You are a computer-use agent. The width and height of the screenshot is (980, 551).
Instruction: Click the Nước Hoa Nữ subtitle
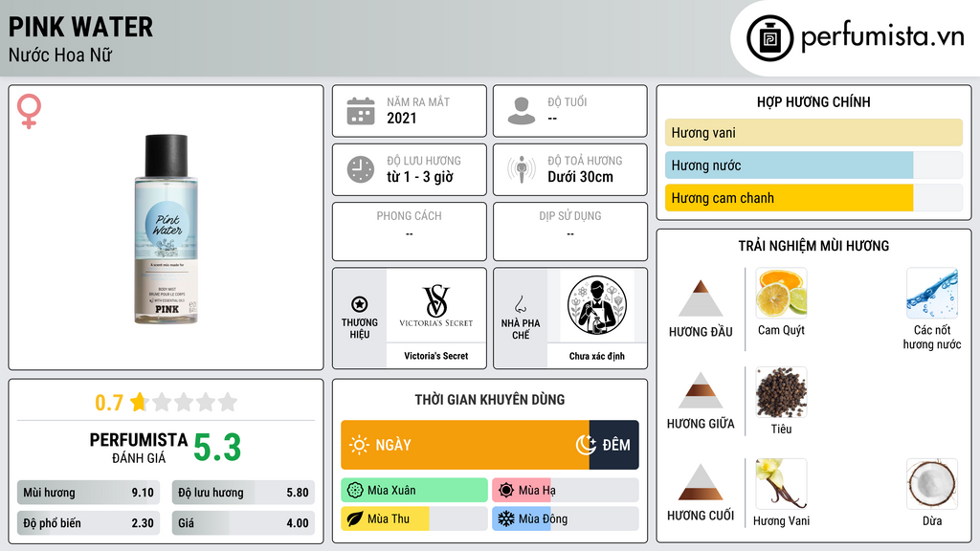60,55
